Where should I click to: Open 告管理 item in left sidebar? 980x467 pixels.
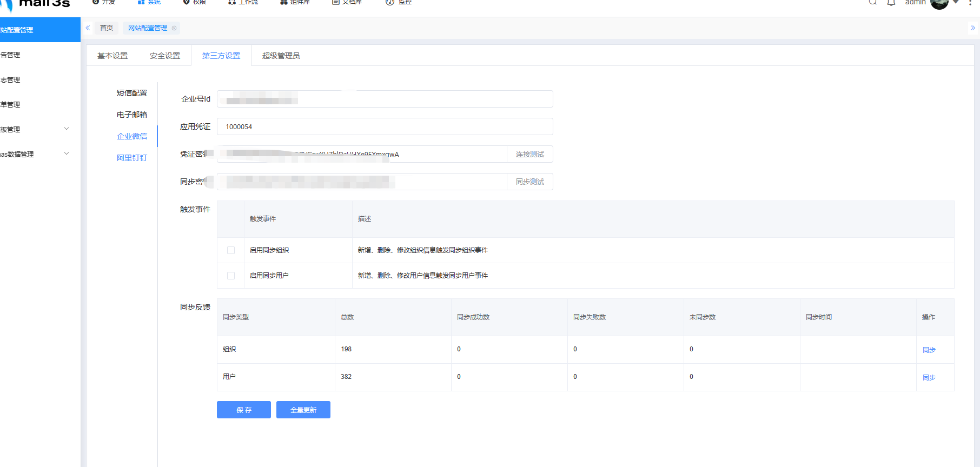point(40,55)
